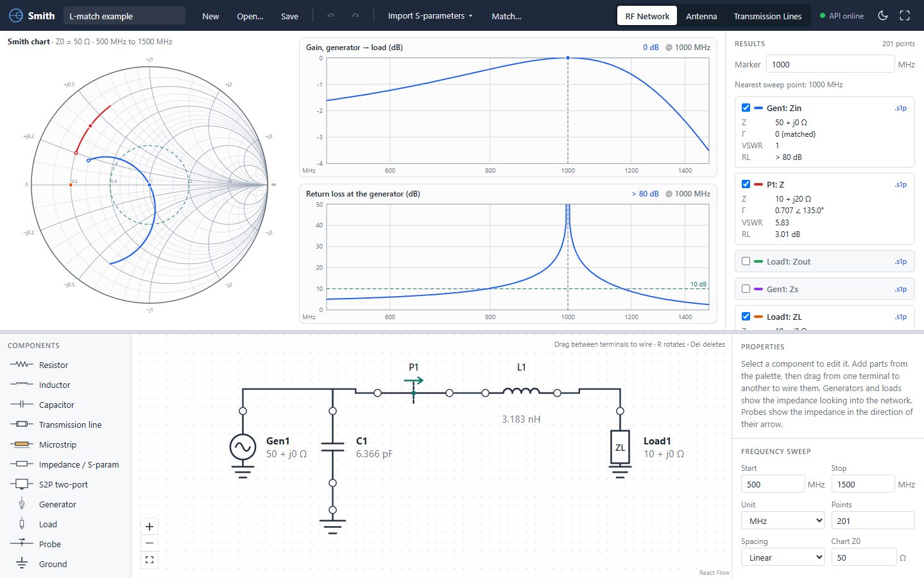Image resolution: width=924 pixels, height=578 pixels.
Task: Switch to the Transmission Lines tab
Action: point(767,16)
